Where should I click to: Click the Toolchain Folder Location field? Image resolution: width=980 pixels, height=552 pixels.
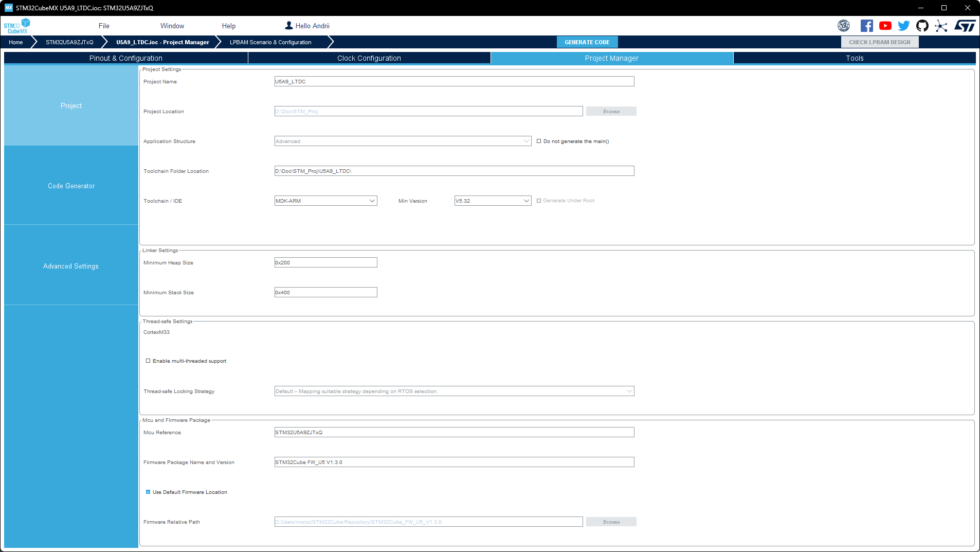[x=454, y=171]
